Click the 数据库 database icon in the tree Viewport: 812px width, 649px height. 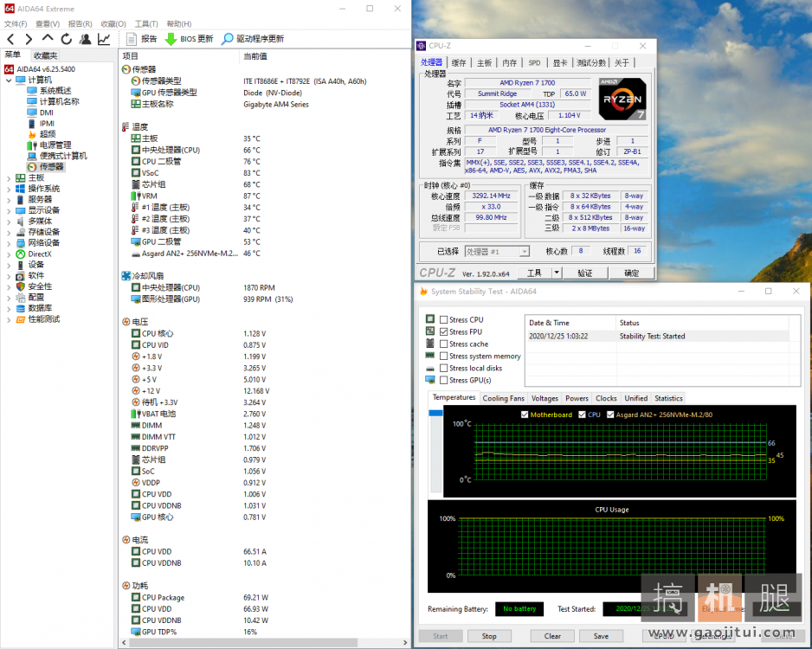pos(21,308)
